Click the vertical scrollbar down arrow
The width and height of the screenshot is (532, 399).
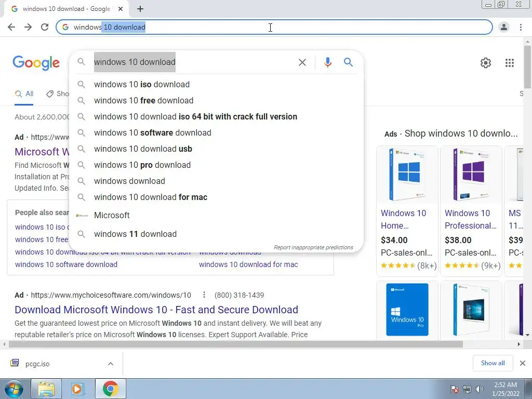coord(528,335)
